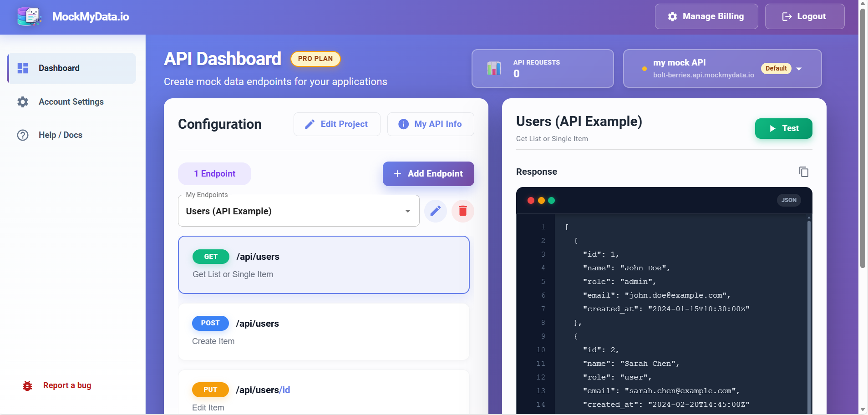Delete the endpoint with the trash icon
This screenshot has height=415, width=868.
coord(462,211)
